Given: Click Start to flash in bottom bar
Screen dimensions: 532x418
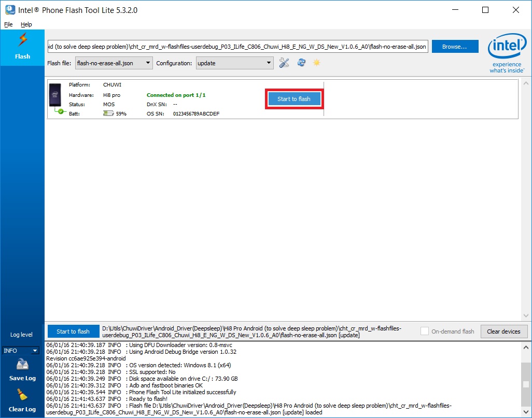Looking at the screenshot, I should (x=73, y=331).
